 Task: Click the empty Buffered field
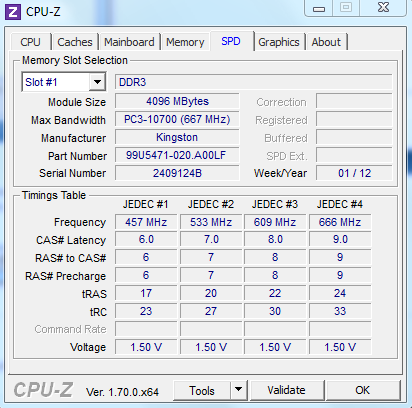[354, 137]
